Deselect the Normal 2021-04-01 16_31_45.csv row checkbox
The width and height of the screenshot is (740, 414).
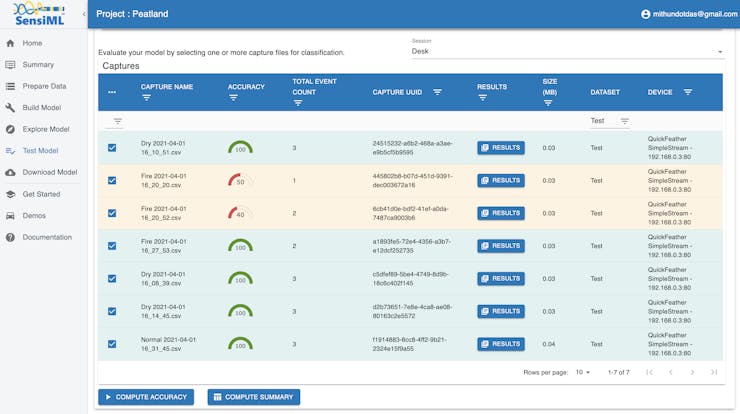[x=112, y=344]
